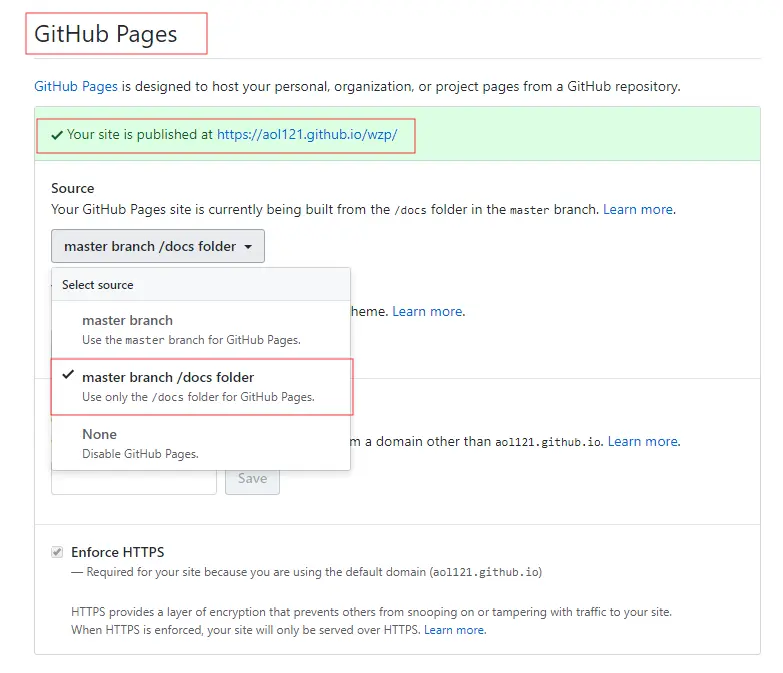Click Learn more link after aol121.github.io domain text

pyautogui.click(x=643, y=441)
